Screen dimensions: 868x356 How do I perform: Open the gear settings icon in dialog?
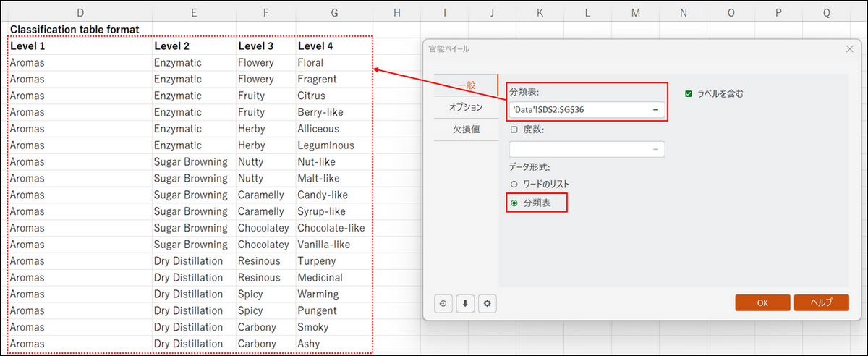[487, 304]
